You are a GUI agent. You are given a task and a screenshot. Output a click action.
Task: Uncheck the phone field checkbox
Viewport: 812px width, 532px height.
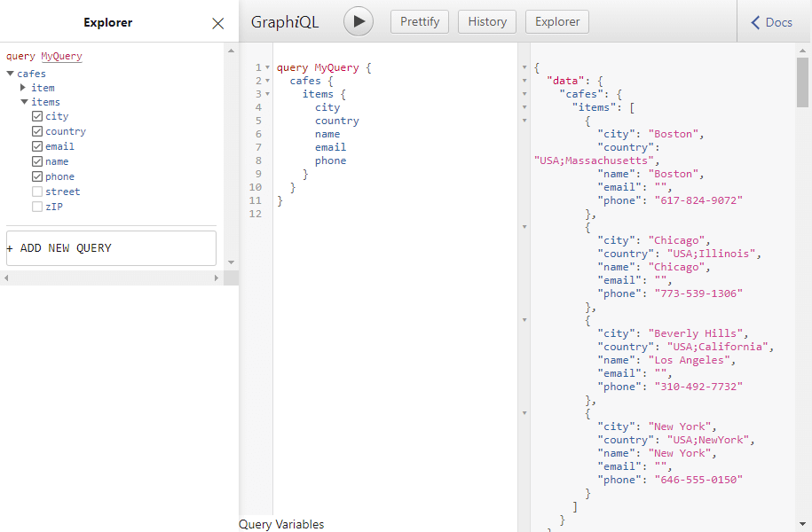37,176
